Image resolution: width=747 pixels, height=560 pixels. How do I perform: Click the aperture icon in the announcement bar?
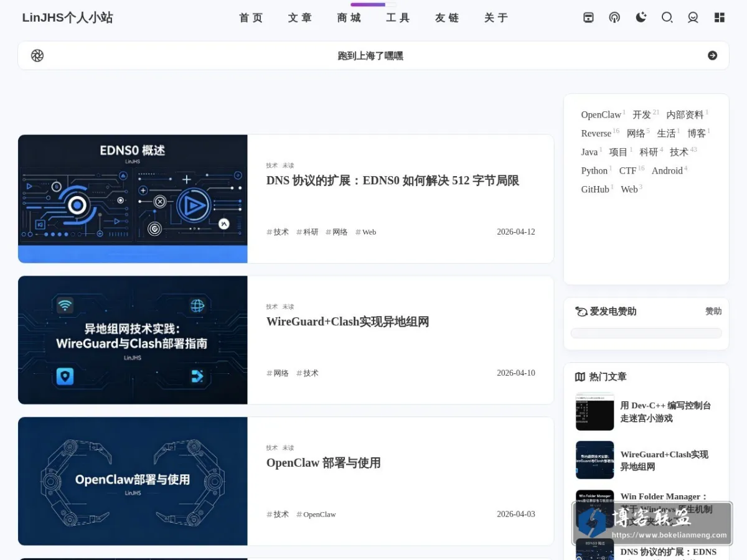click(37, 55)
